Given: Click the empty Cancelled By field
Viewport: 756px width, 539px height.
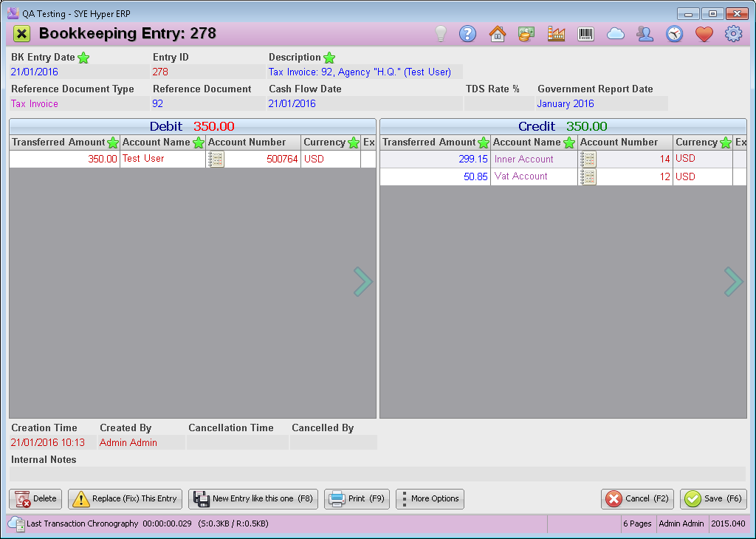Looking at the screenshot, I should (334, 442).
